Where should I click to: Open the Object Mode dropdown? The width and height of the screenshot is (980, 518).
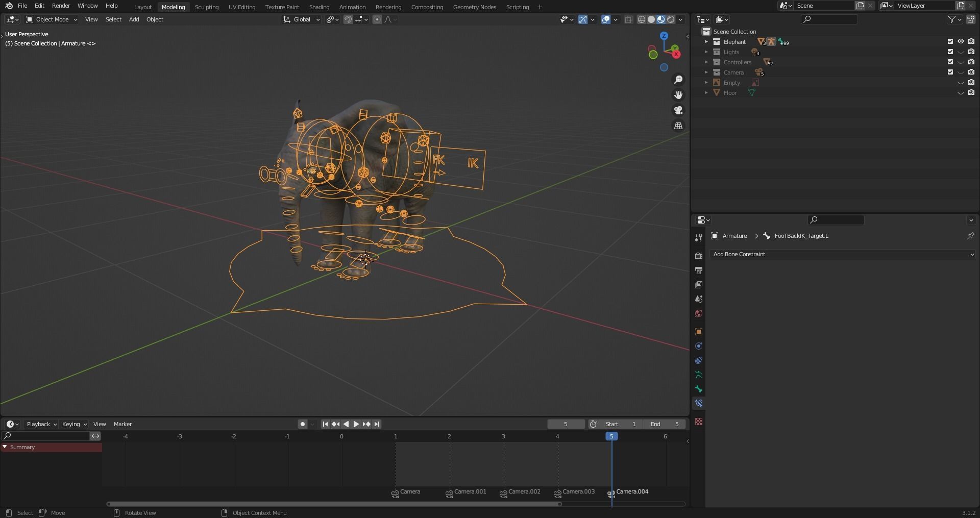[x=52, y=19]
